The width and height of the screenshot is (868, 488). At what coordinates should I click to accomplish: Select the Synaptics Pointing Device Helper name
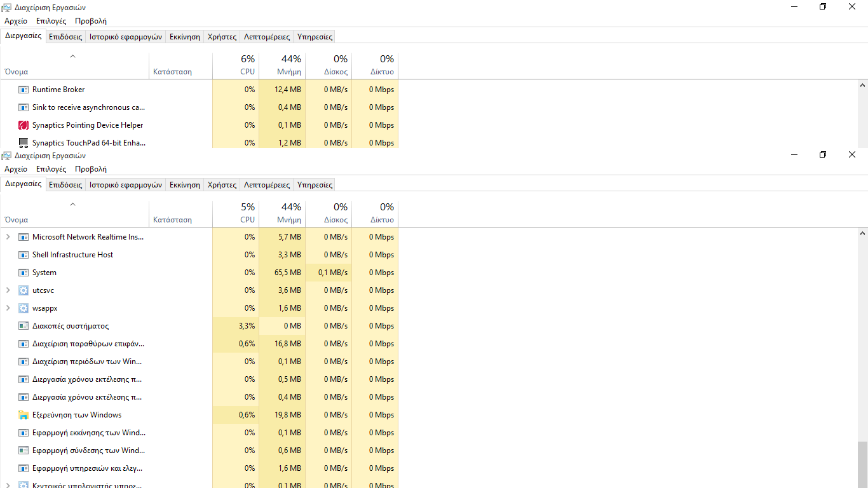coord(88,125)
